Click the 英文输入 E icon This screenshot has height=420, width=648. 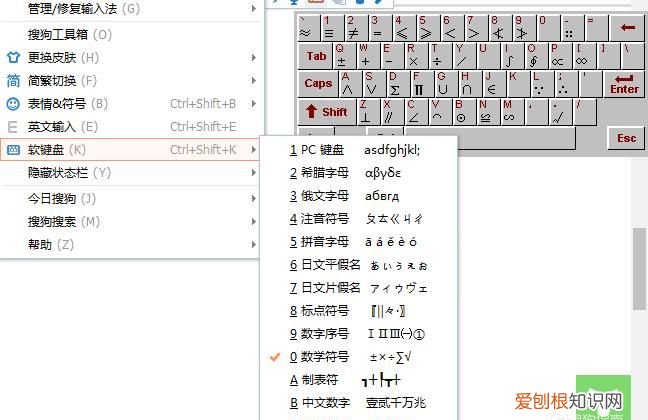click(13, 127)
